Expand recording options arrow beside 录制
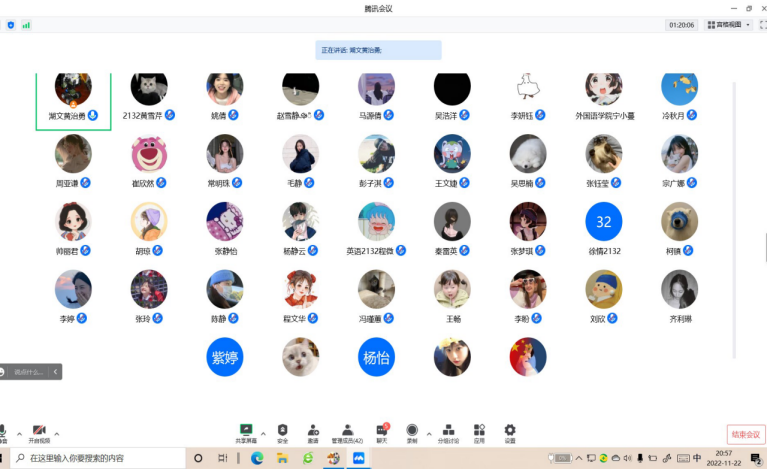The image size is (767, 470). pyautogui.click(x=429, y=434)
